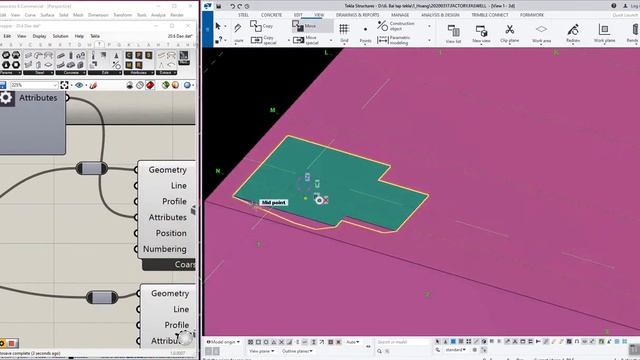Screen dimensions: 640x360
Task: Click the red bake-preview icon in Grasshopper toolbar
Action: pos(150,85)
